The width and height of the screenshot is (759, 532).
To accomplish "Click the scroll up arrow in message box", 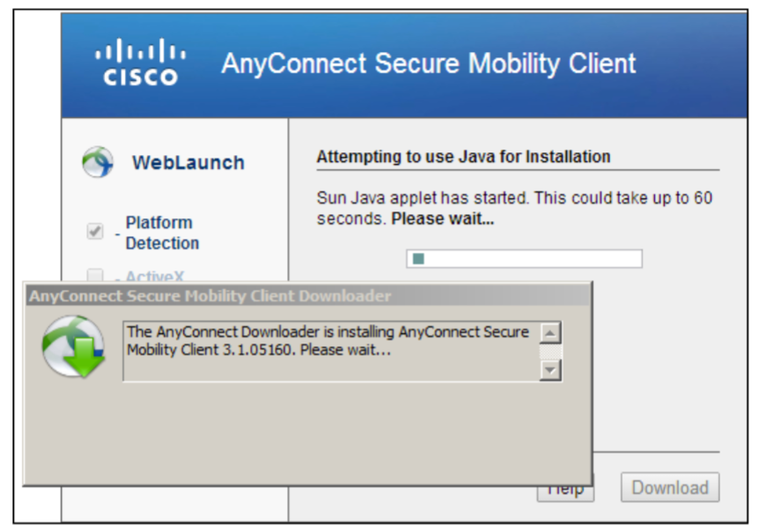I will coord(550,333).
